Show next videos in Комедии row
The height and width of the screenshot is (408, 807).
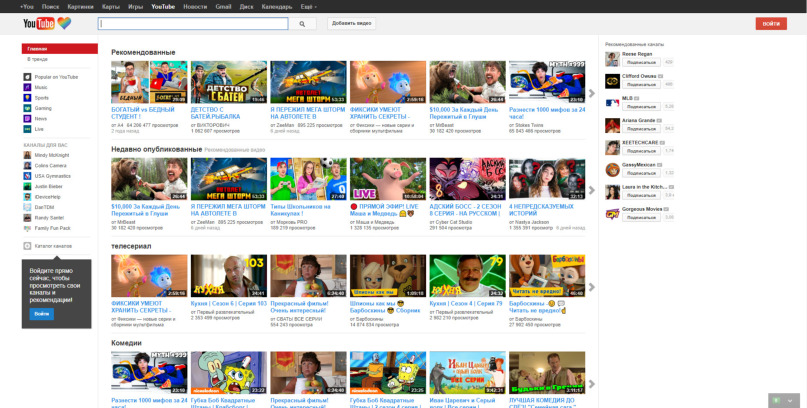[x=592, y=384]
